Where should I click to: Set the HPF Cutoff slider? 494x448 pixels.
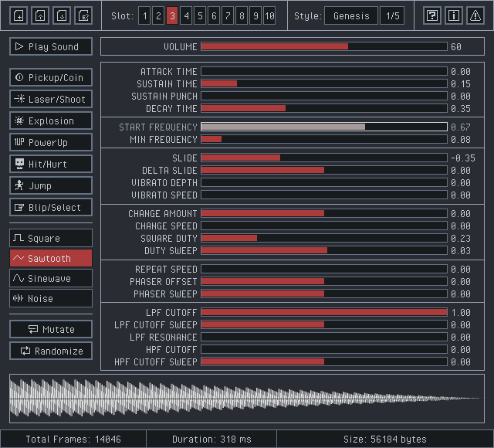pyautogui.click(x=324, y=349)
